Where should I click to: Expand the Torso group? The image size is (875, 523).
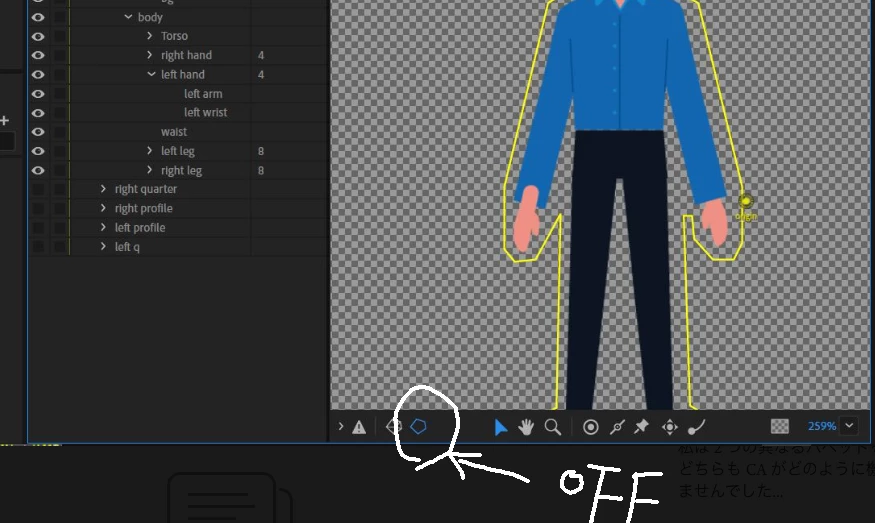pyautogui.click(x=150, y=36)
